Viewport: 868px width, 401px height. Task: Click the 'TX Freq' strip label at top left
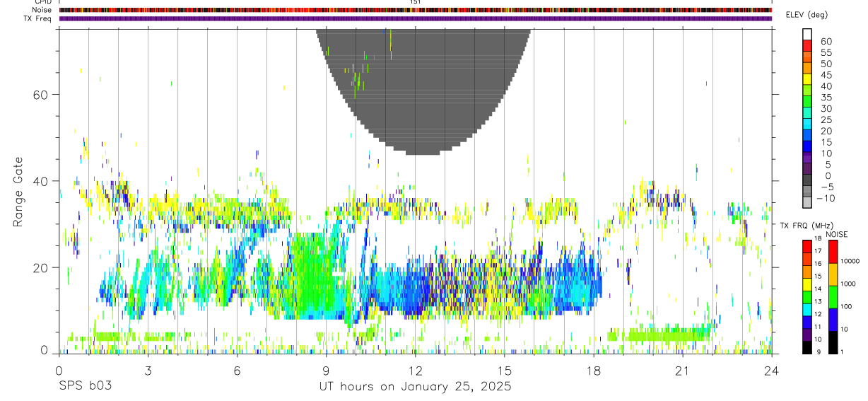36,18
